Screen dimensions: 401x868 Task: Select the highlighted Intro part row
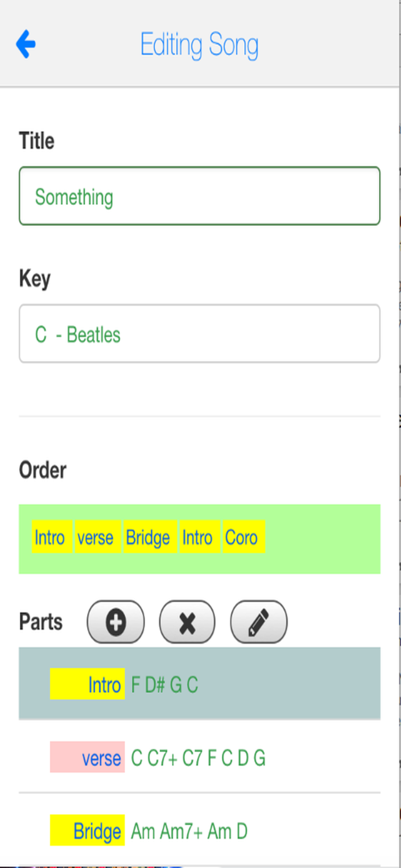coord(200,683)
